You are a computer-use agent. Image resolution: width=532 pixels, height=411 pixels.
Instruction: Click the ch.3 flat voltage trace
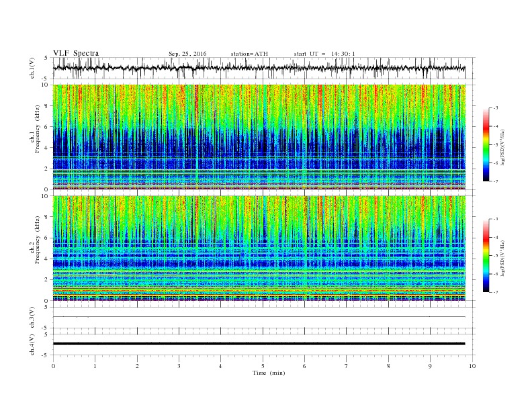click(x=259, y=317)
